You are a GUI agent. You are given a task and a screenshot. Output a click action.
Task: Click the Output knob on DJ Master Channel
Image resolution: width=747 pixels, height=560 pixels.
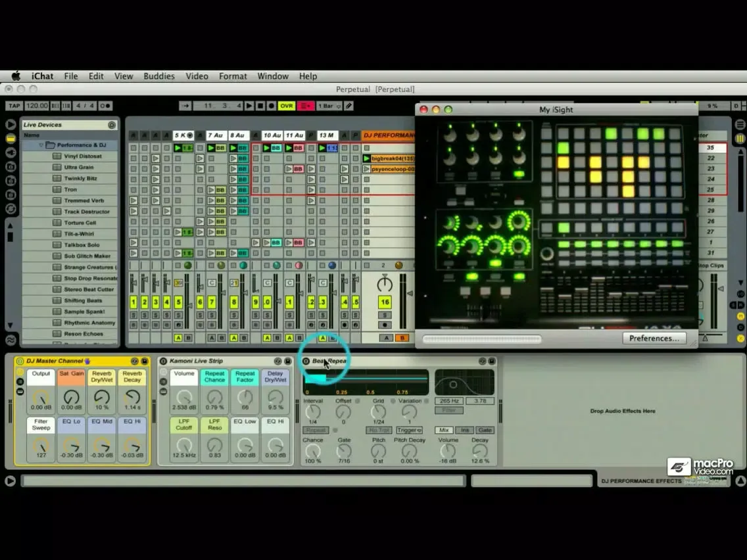41,396
